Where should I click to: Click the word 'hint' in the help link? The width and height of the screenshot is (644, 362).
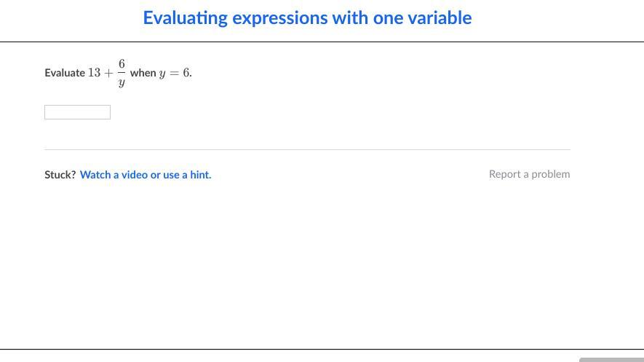click(x=199, y=175)
